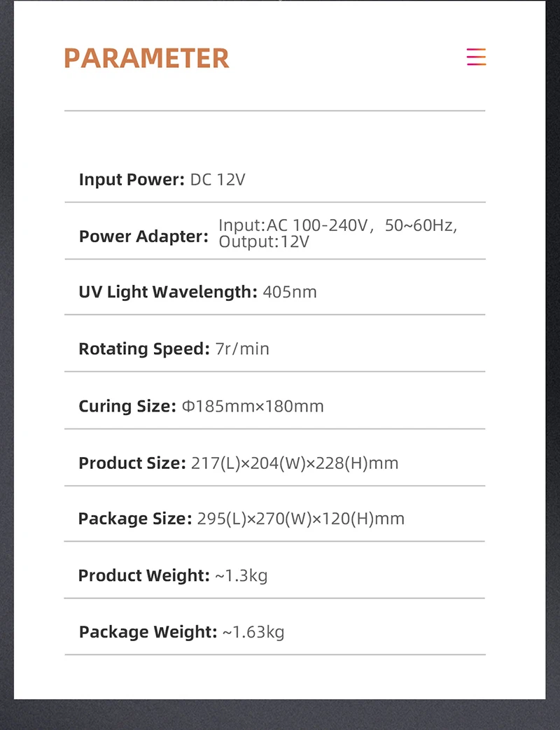Click the ~1.63kg weight value
Image resolution: width=560 pixels, height=730 pixels.
click(253, 632)
